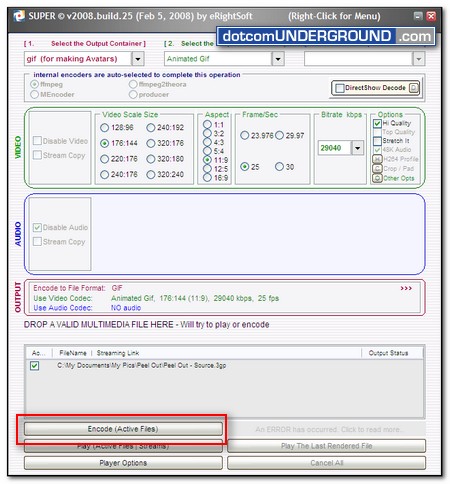This screenshot has width=450, height=484.
Task: Expand the bitrate kbps dropdown
Action: 358,148
